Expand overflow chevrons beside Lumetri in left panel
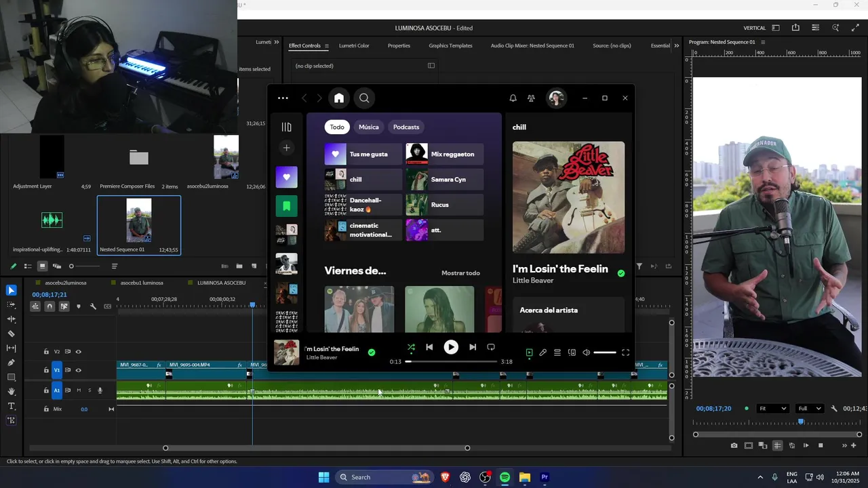 pyautogui.click(x=277, y=42)
